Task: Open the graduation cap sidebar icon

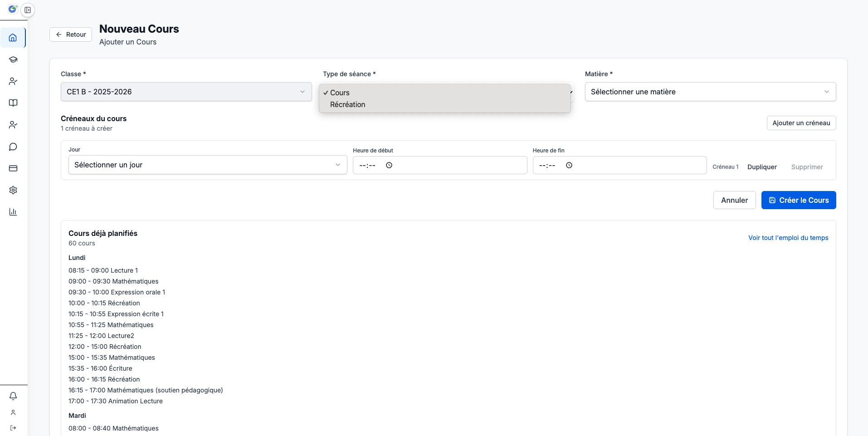Action: (x=13, y=59)
